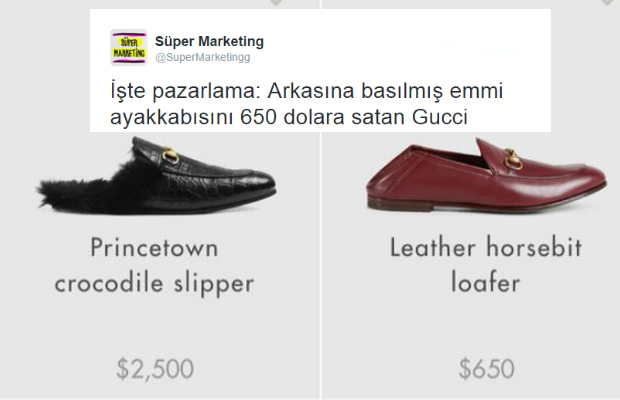Image resolution: width=620 pixels, height=400 pixels.
Task: Open the Süper Marketing display name link
Action: [x=209, y=41]
